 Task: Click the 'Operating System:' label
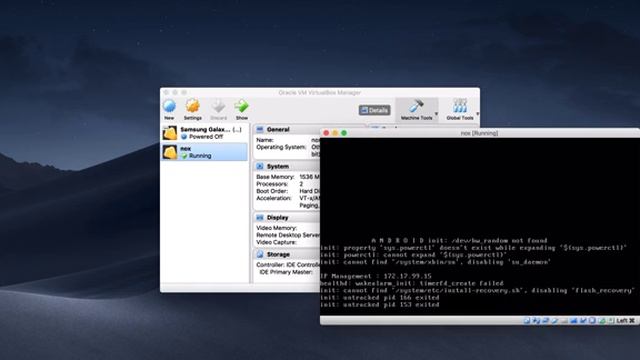(x=281, y=147)
